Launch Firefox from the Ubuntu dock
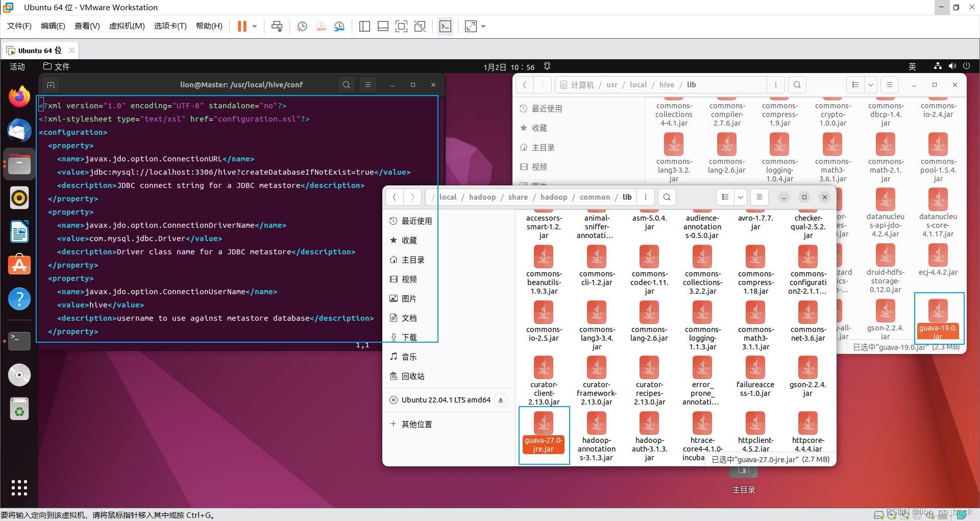 (19, 97)
